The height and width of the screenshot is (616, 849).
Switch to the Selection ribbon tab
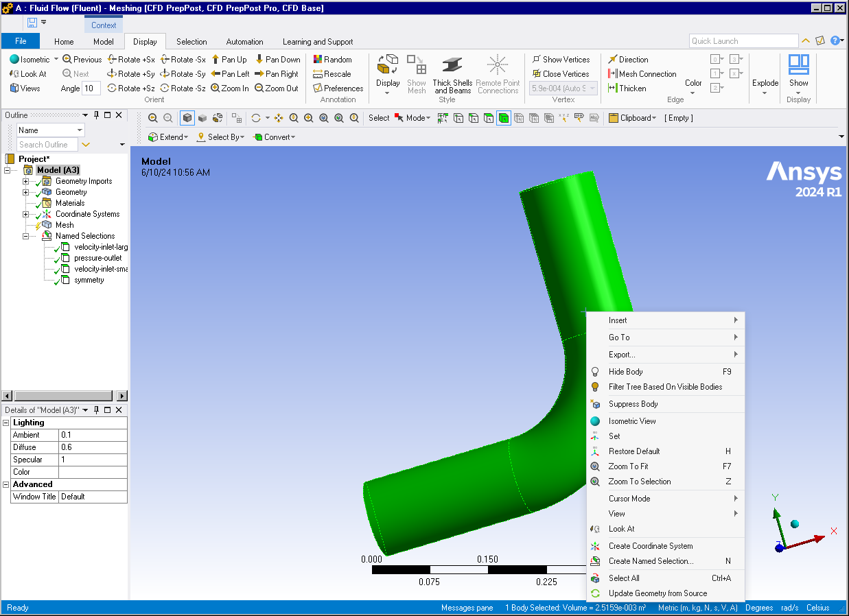191,42
